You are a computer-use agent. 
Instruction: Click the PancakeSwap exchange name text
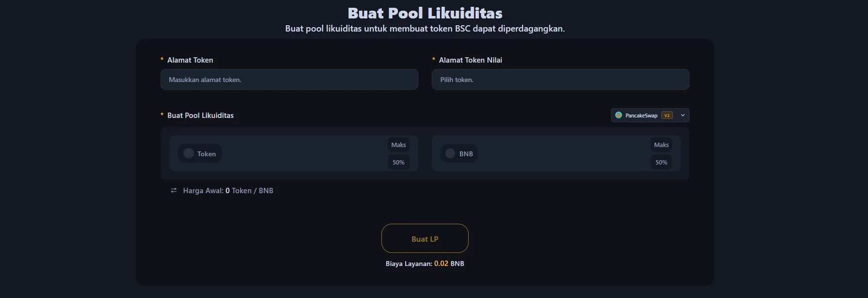(641, 116)
